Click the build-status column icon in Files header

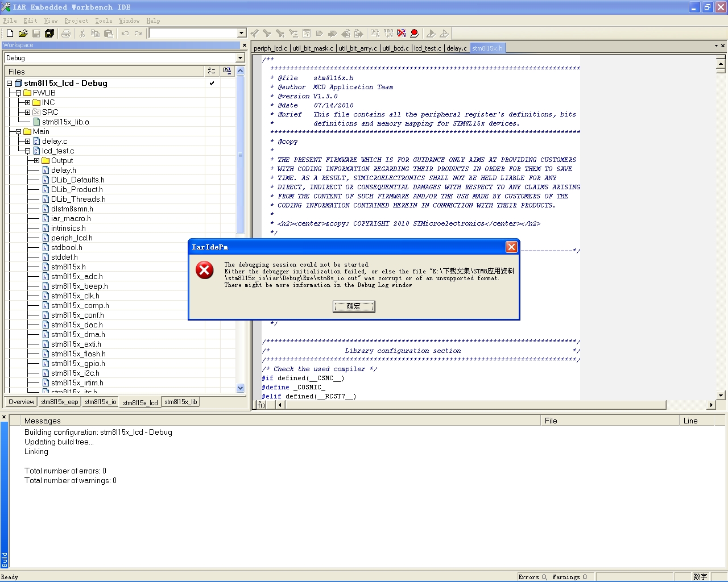click(x=212, y=72)
